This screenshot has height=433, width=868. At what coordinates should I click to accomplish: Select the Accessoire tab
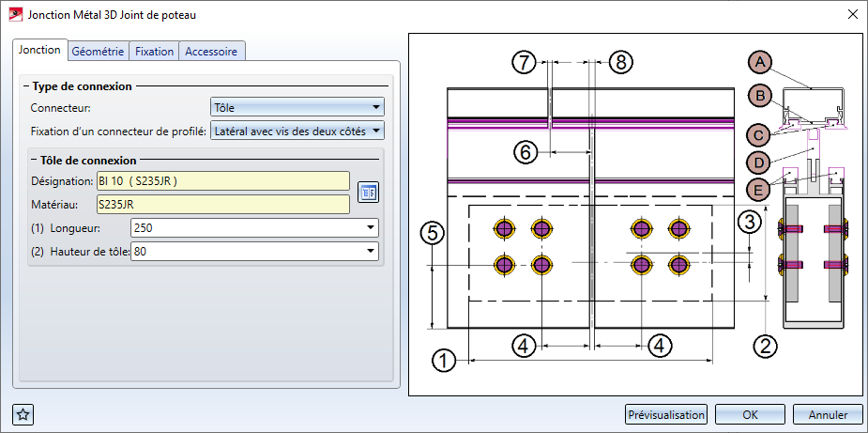(x=212, y=52)
